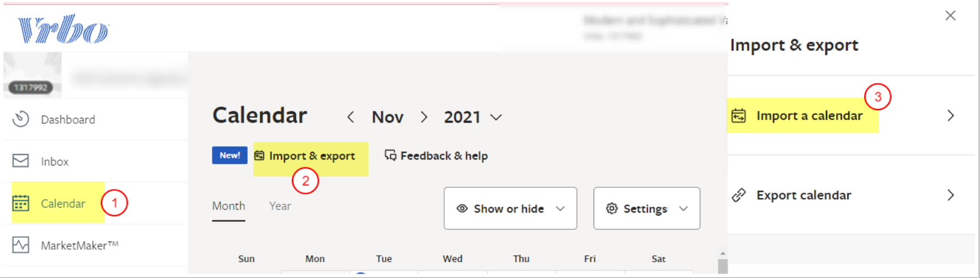This screenshot has height=278, width=980.
Task: Click the Calendar grid icon in sidebar
Action: point(21,203)
